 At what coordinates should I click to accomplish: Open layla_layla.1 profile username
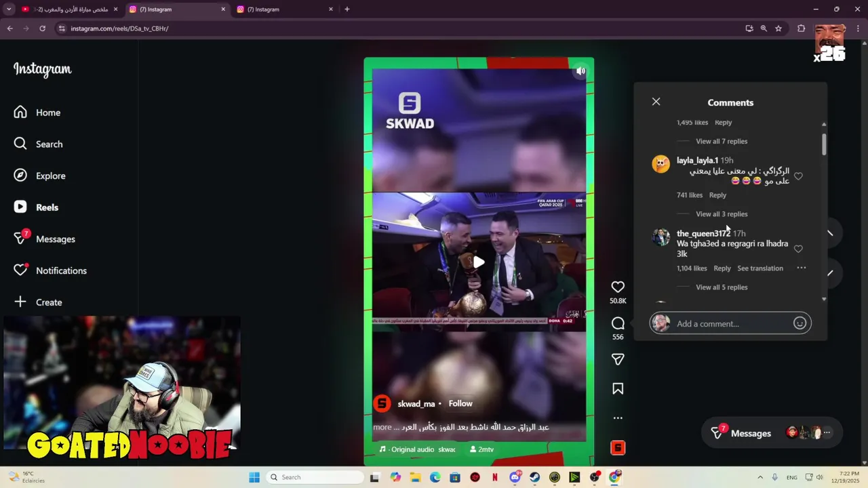tap(697, 161)
